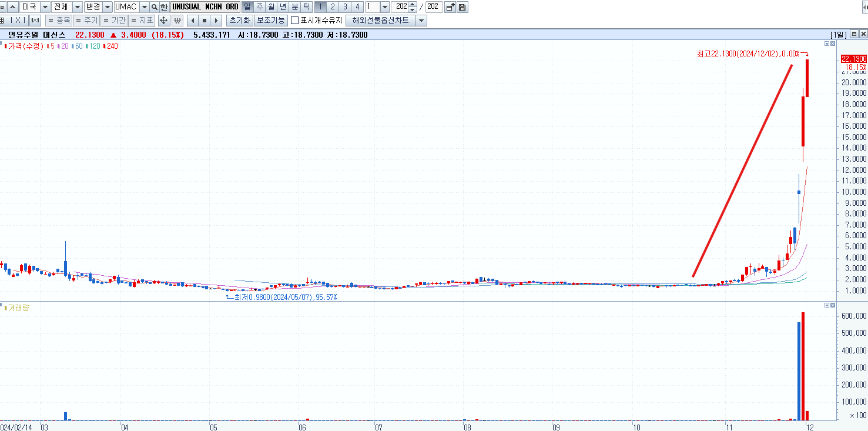Click the 2024/02/14 start date label
868x431 pixels.
tap(16, 427)
